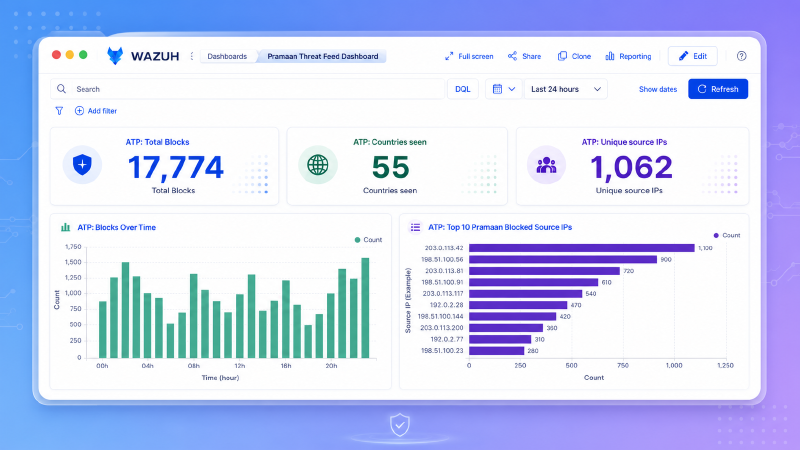Toggle purple Count legend in Top 10 chart
The height and width of the screenshot is (450, 800).
727,235
